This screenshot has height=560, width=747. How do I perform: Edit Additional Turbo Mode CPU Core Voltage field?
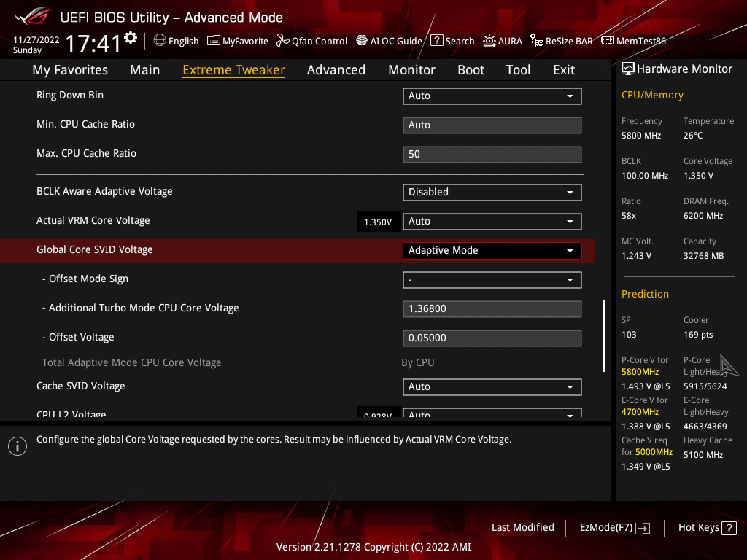pyautogui.click(x=492, y=308)
